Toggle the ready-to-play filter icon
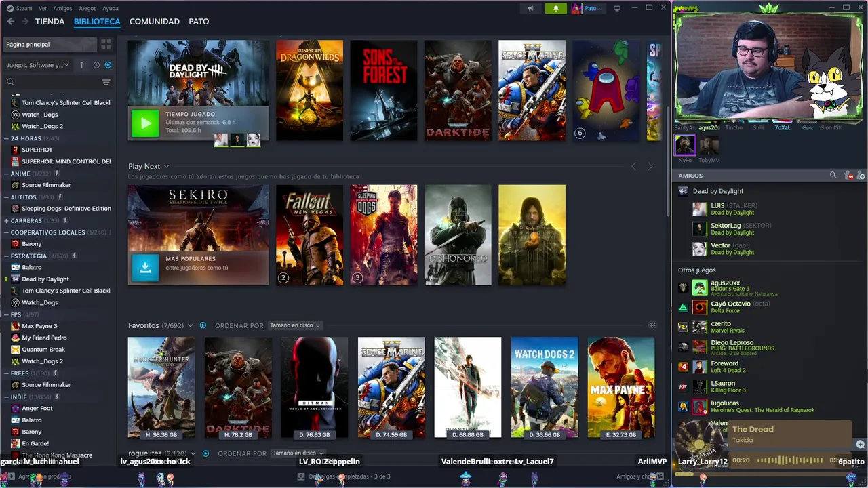This screenshot has width=868, height=488. pyautogui.click(x=108, y=65)
